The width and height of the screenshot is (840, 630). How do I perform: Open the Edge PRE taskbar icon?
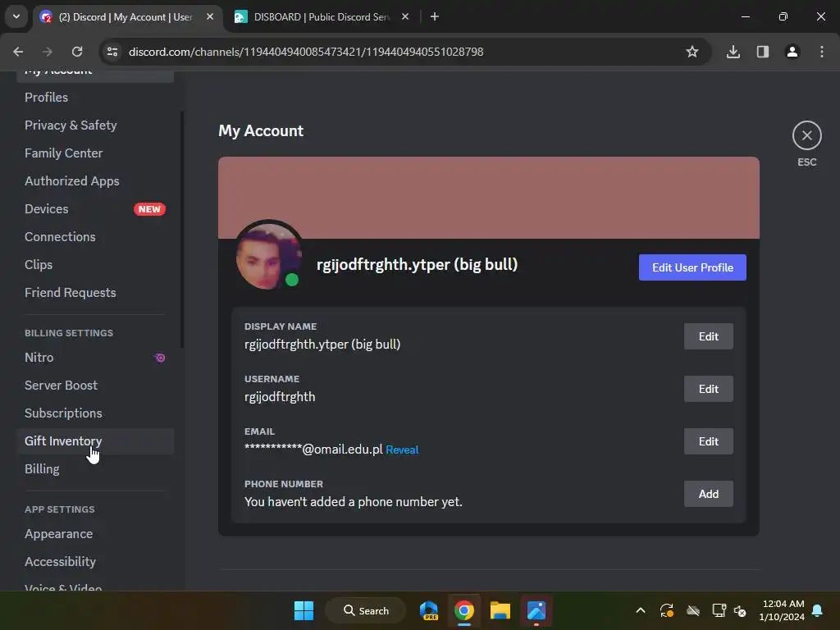(428, 610)
